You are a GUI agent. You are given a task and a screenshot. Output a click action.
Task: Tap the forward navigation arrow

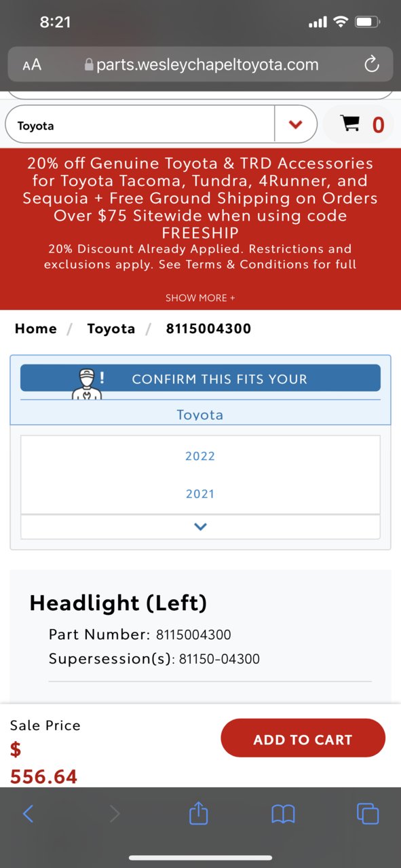(115, 814)
